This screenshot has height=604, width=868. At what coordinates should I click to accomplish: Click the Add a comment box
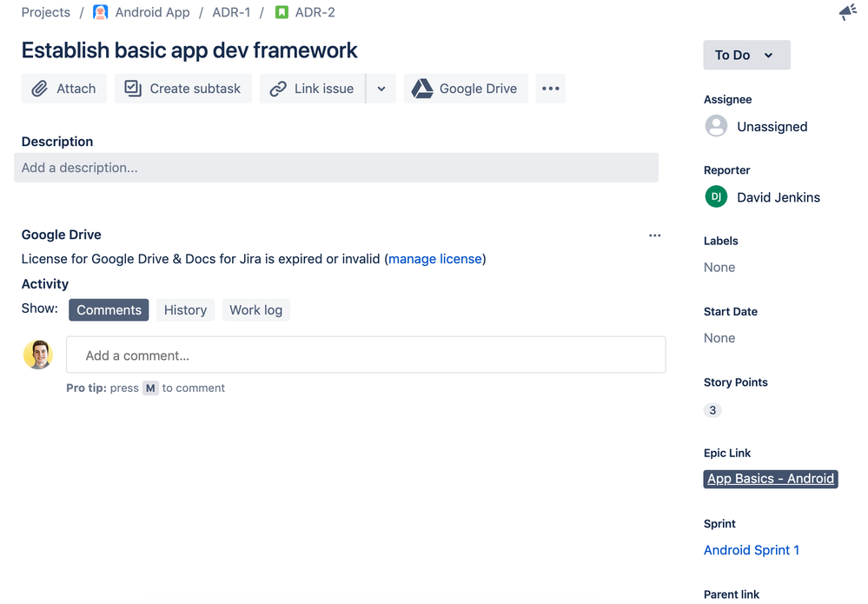click(x=366, y=355)
